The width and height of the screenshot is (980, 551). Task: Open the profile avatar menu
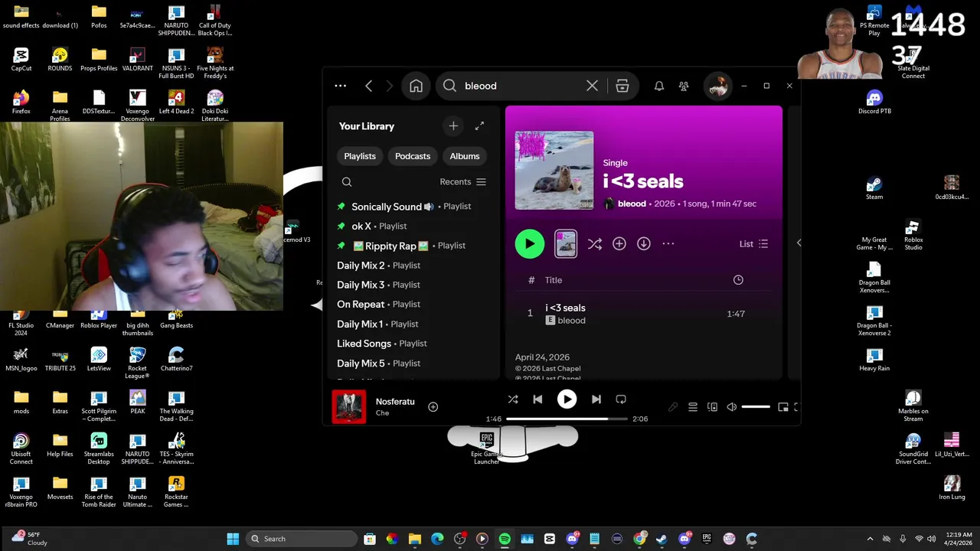pos(717,86)
